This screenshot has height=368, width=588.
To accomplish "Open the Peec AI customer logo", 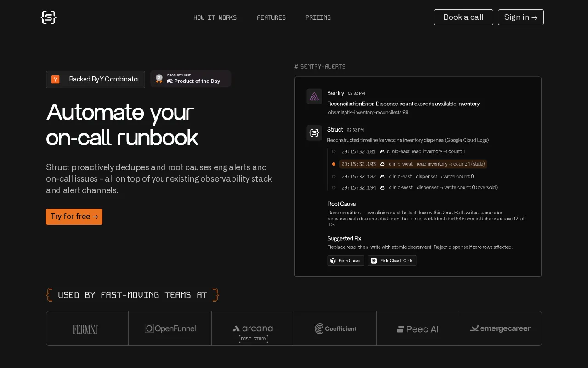I will pos(418,329).
